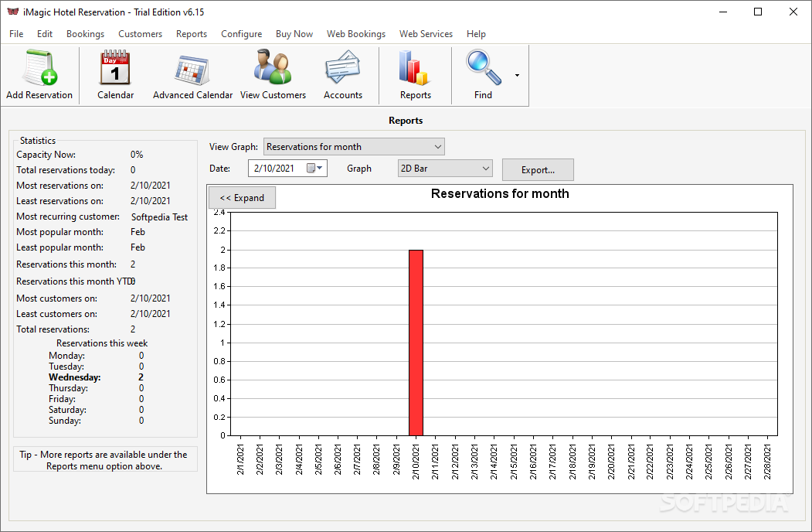
Task: Open the View Graph dropdown
Action: pyautogui.click(x=354, y=147)
